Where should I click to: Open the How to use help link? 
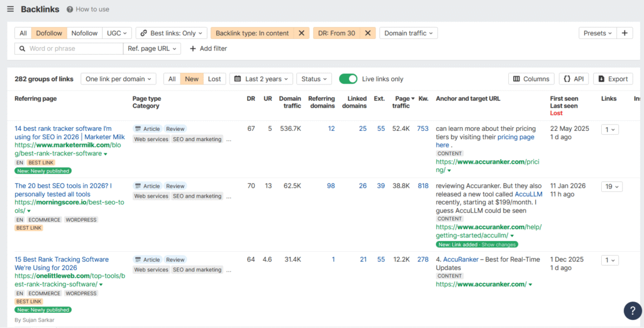pos(88,9)
